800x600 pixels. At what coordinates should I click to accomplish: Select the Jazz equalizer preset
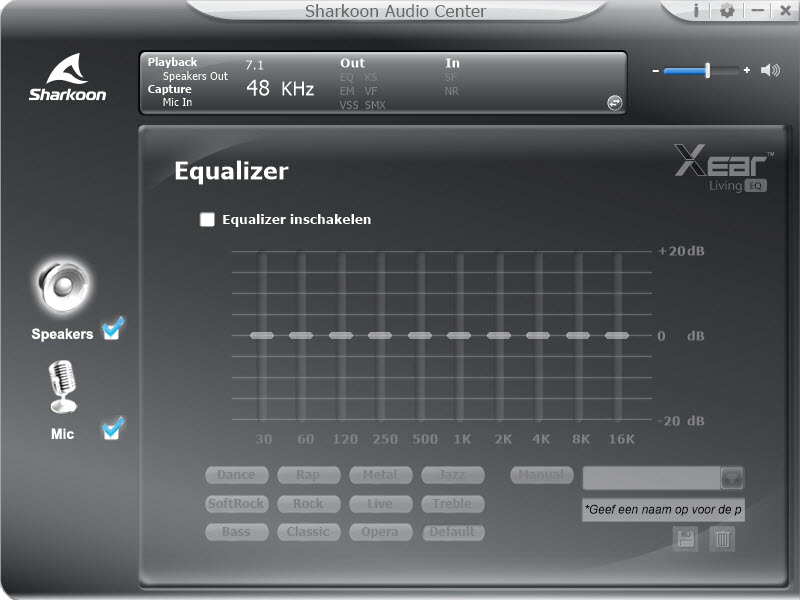click(x=452, y=475)
